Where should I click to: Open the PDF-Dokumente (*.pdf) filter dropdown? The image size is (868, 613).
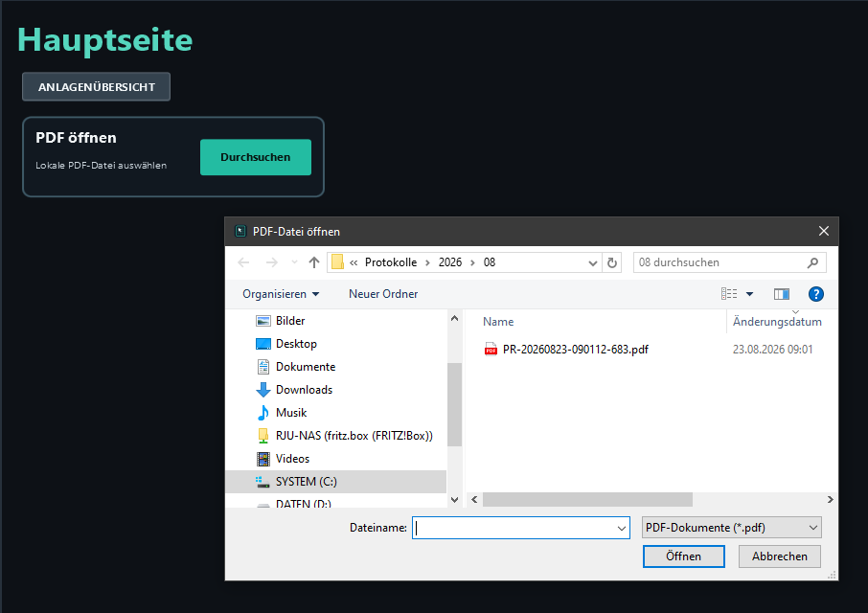(x=732, y=528)
